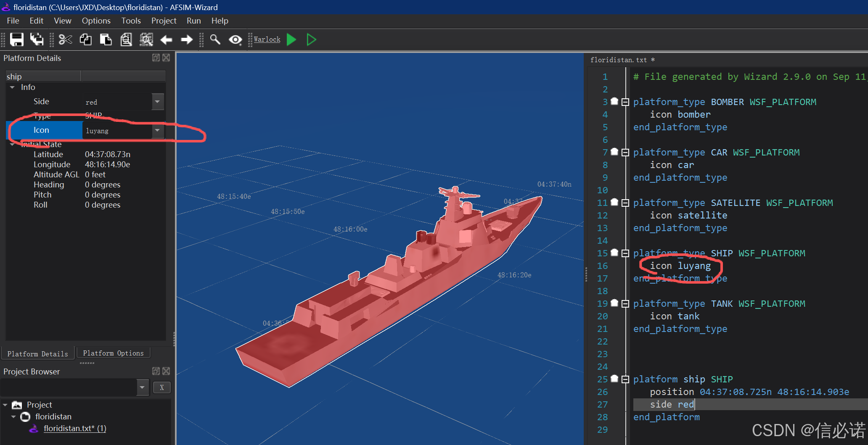This screenshot has height=445, width=868.
Task: Cut selection with the scissors icon
Action: (x=66, y=39)
